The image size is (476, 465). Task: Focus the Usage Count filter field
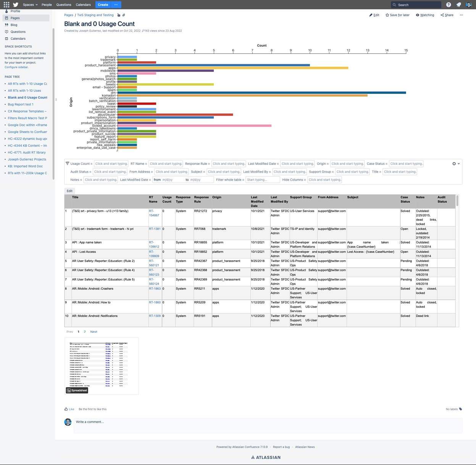(x=111, y=164)
